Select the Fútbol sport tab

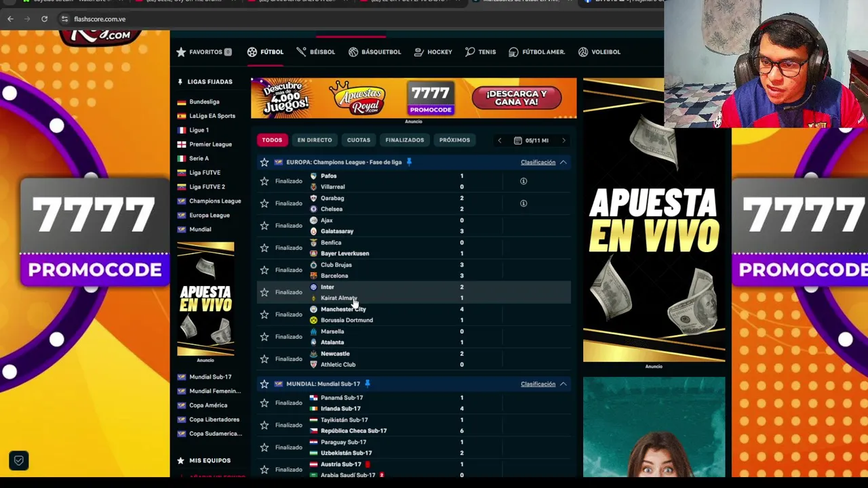[266, 52]
